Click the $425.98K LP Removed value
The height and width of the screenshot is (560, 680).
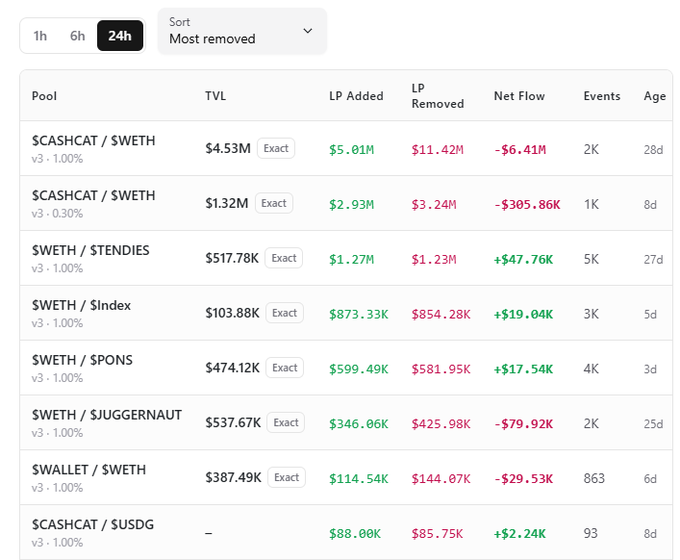[x=441, y=424]
